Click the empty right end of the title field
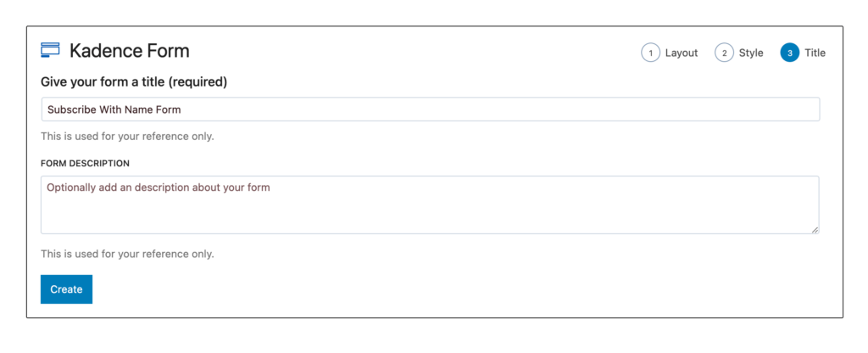The width and height of the screenshot is (868, 353). pos(763,109)
